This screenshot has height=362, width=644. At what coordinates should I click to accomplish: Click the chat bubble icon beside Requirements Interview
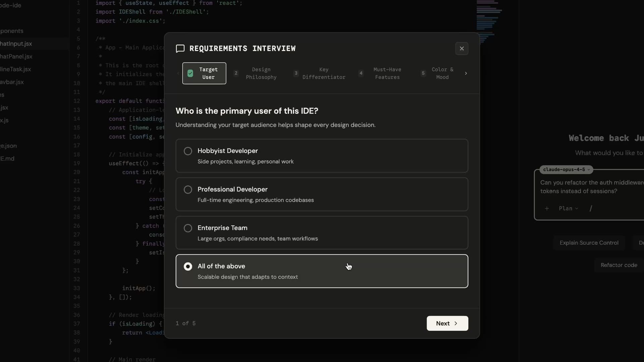pos(180,49)
